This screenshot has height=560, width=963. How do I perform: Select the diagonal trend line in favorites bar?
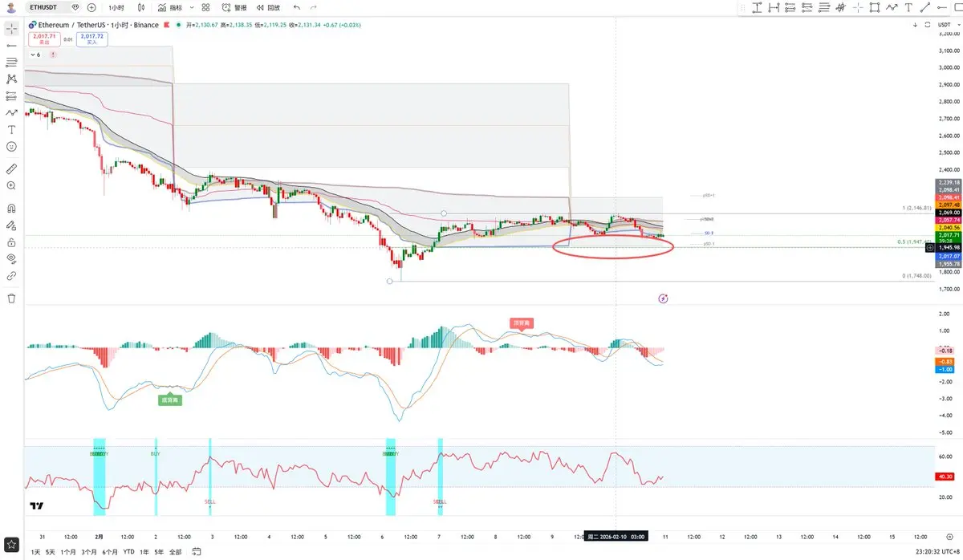click(x=925, y=7)
